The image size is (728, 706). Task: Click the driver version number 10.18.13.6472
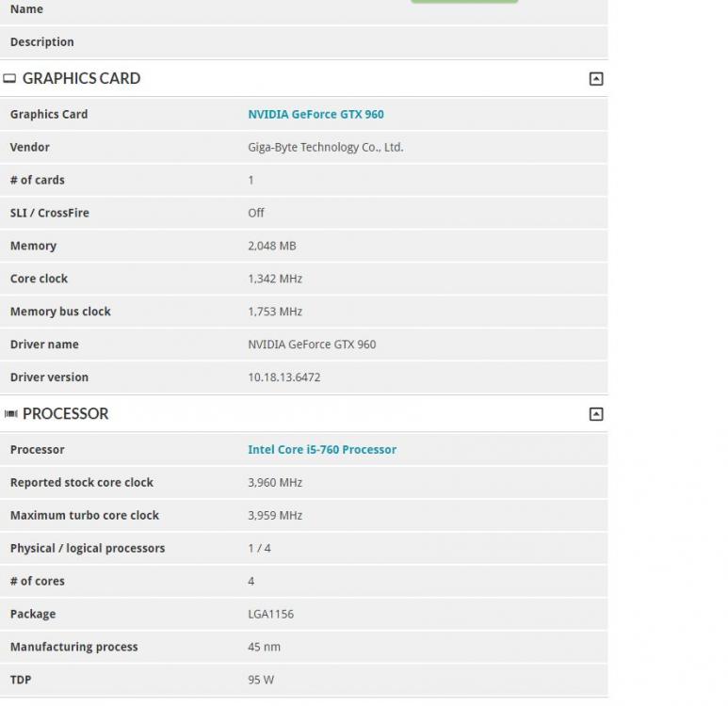click(x=283, y=377)
